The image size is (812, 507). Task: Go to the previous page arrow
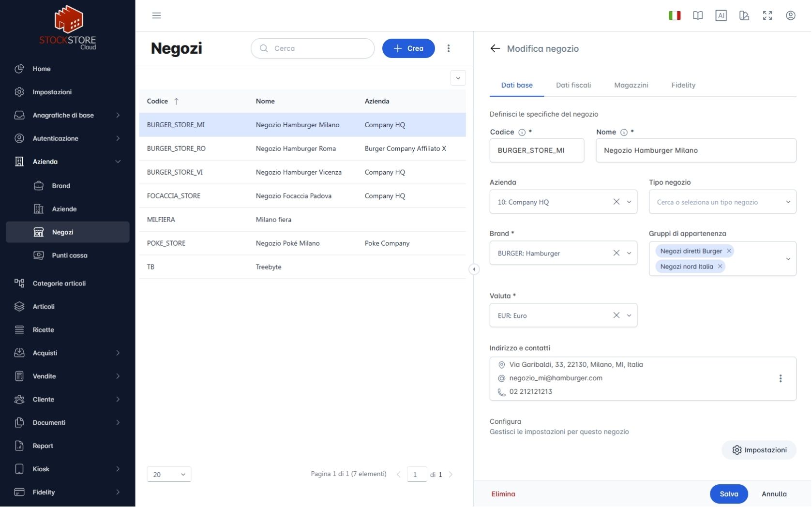click(x=399, y=475)
